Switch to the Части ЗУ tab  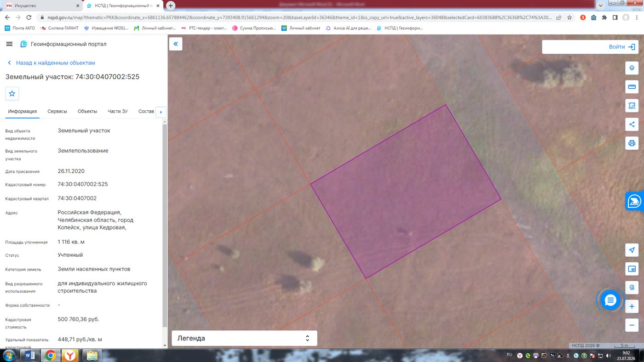(118, 111)
